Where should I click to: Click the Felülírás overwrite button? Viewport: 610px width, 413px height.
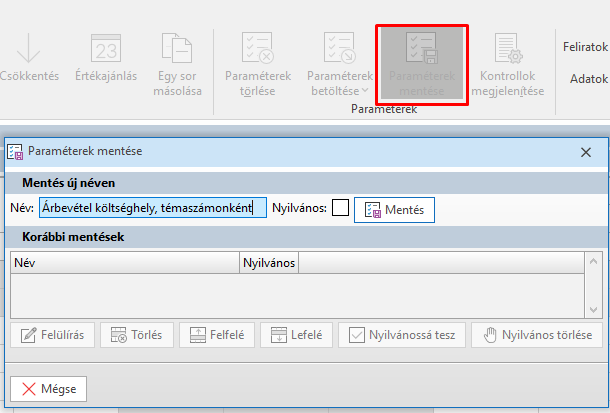pos(53,335)
